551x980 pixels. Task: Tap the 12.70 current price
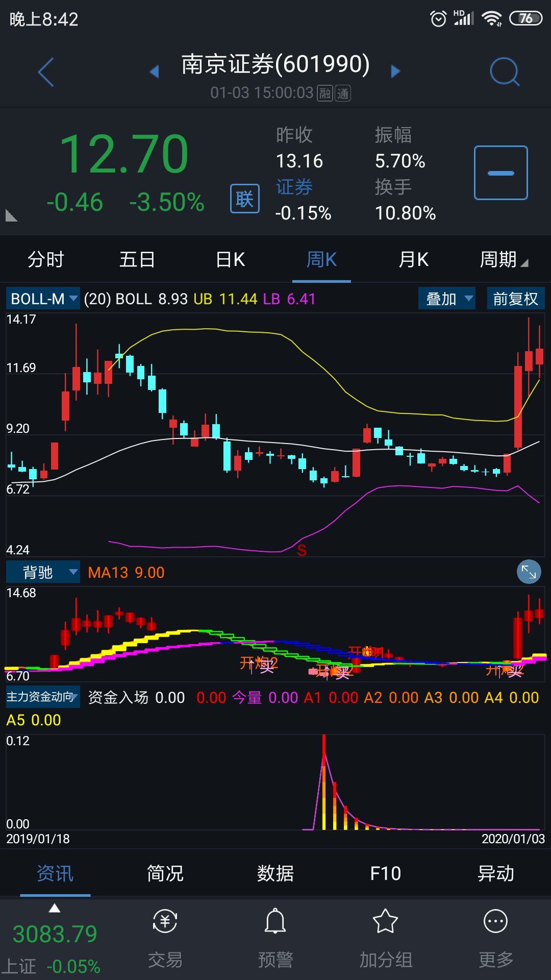point(124,154)
